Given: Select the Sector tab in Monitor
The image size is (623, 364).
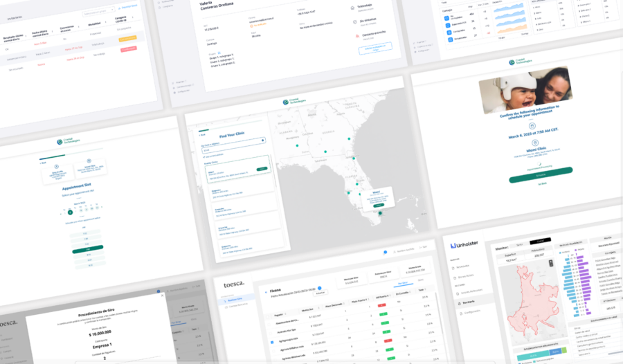Looking at the screenshot, I should pos(519,245).
